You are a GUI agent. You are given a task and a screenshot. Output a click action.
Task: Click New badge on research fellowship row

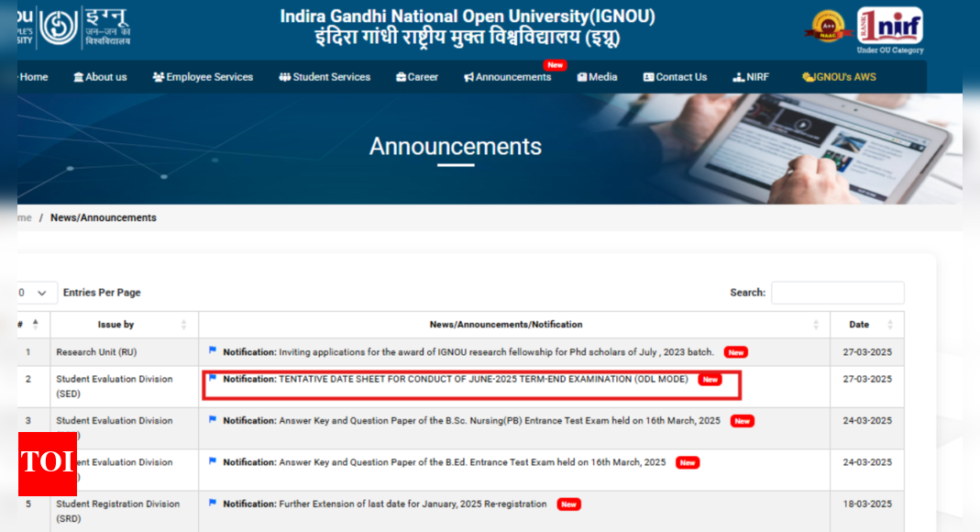(735, 352)
